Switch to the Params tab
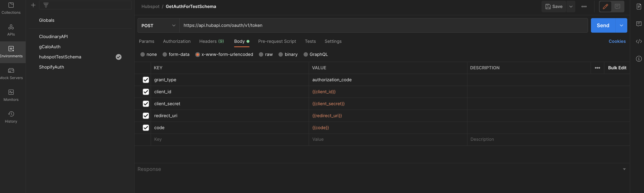This screenshot has height=193, width=644. [x=146, y=41]
